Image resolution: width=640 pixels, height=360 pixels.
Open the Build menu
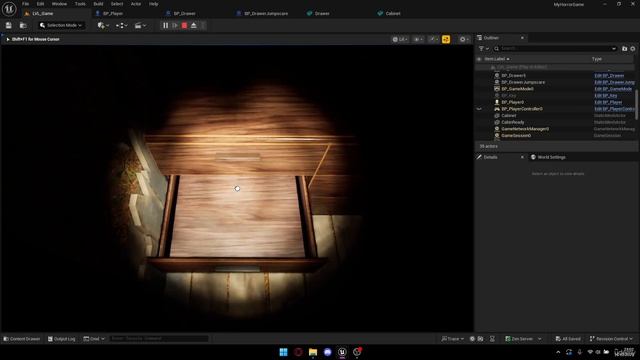pos(98,4)
